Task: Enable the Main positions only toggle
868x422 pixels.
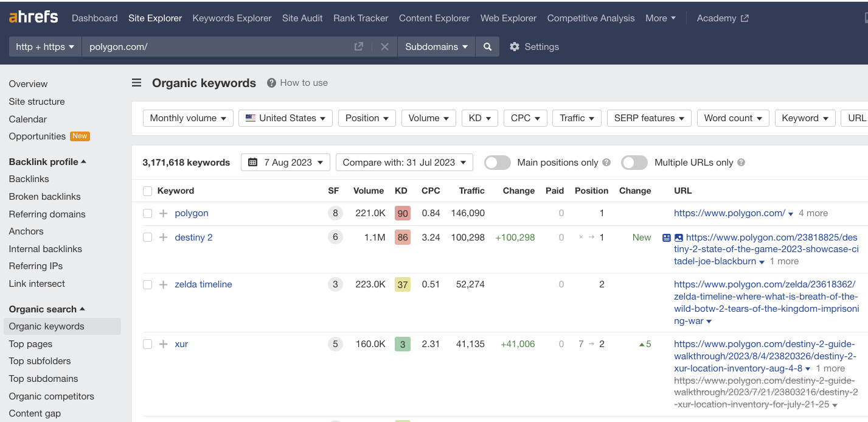Action: coord(497,163)
